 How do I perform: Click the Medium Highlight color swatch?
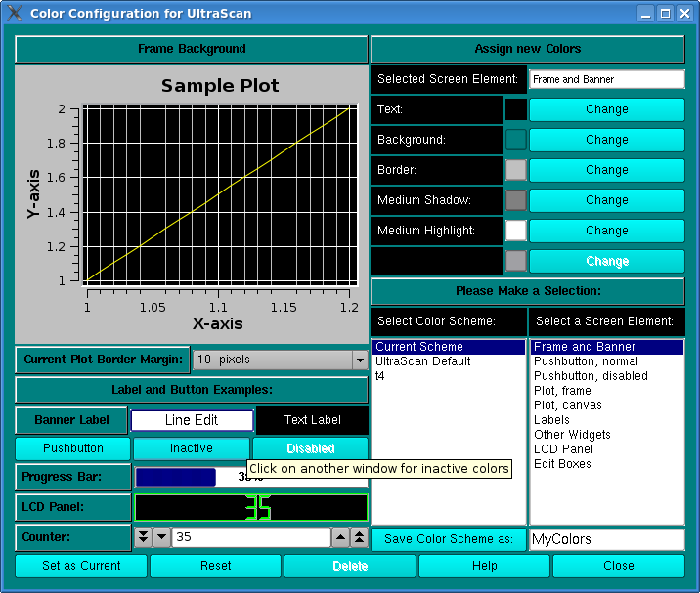tap(516, 232)
